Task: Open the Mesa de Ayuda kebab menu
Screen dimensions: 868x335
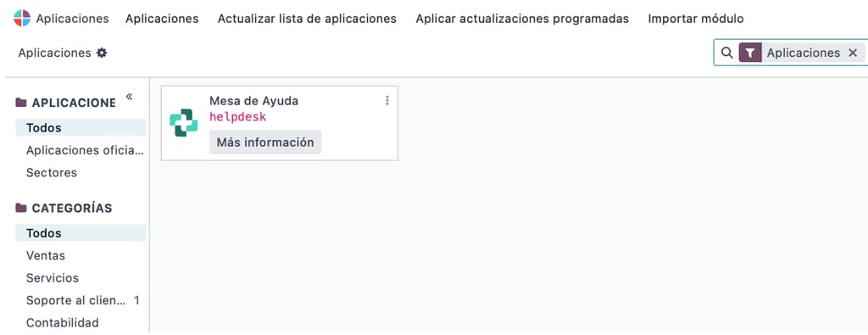Action: 387,100
